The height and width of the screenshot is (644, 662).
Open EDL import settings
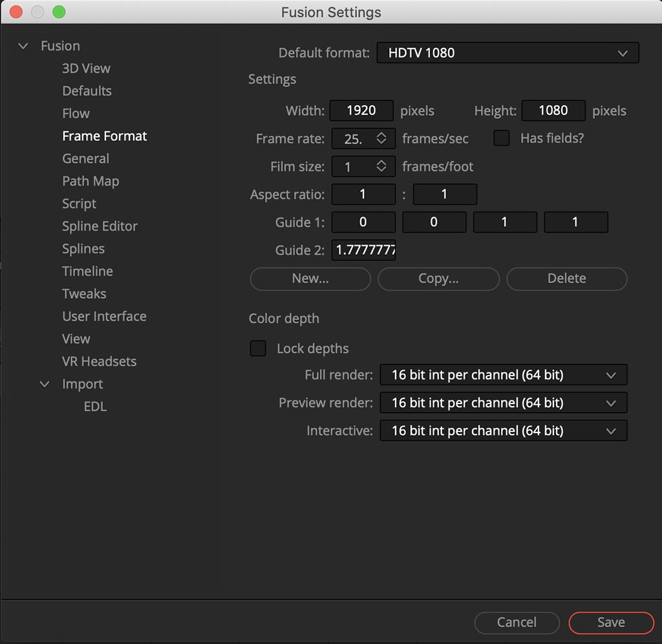[x=96, y=407]
